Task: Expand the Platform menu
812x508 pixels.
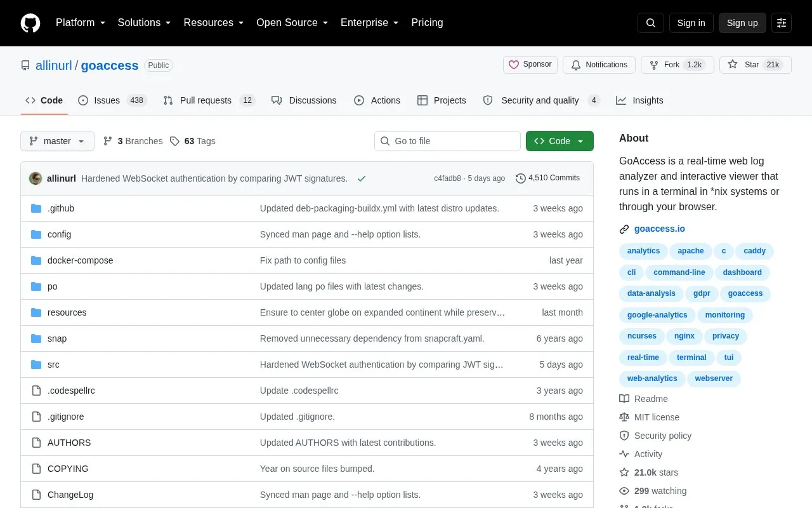Action: click(x=81, y=23)
